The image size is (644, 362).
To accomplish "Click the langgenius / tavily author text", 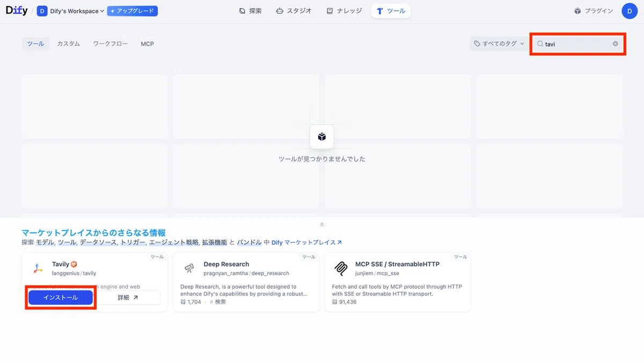I will [74, 273].
